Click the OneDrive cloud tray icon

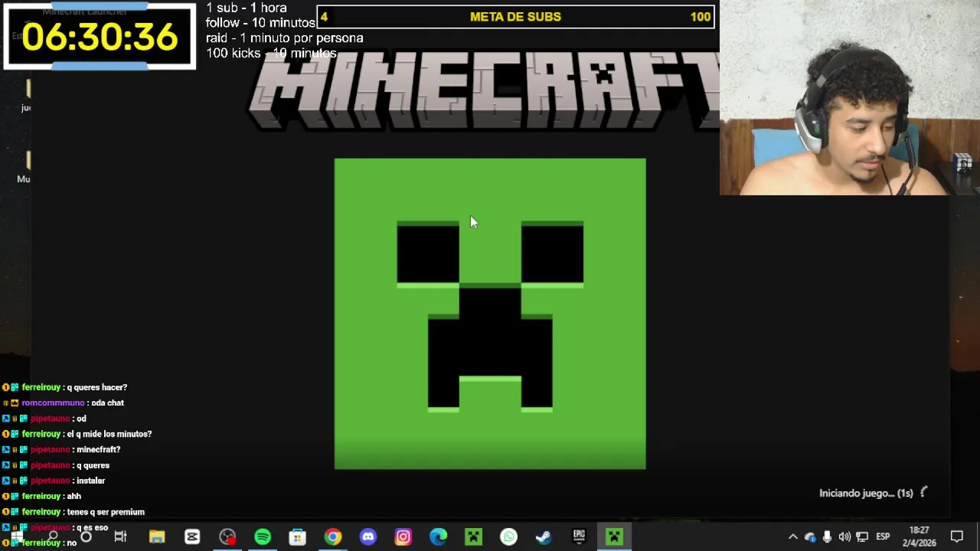tap(810, 536)
